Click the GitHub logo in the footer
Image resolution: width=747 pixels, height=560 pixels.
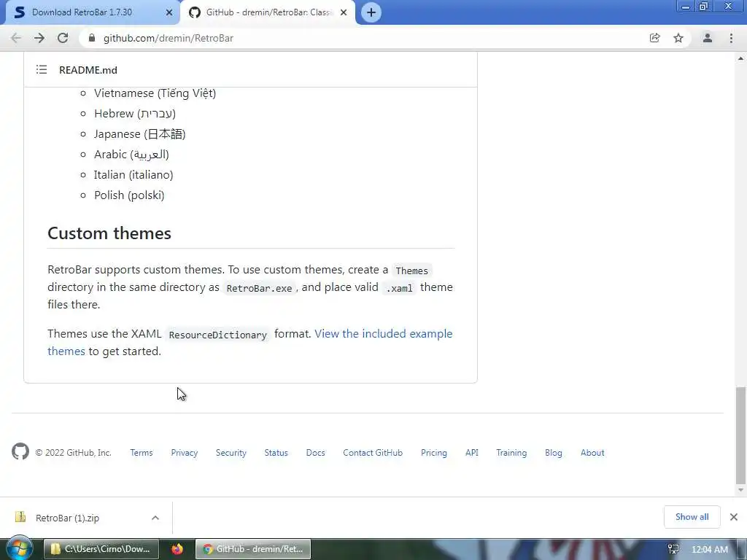pos(20,451)
